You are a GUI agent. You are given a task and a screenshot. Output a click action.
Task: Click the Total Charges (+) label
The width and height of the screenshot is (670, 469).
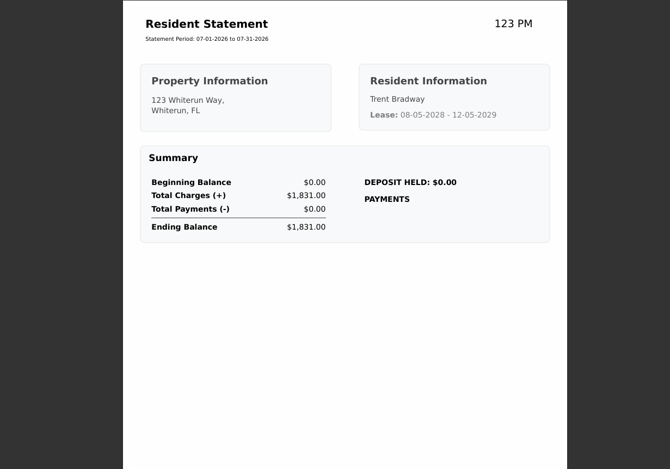point(188,196)
